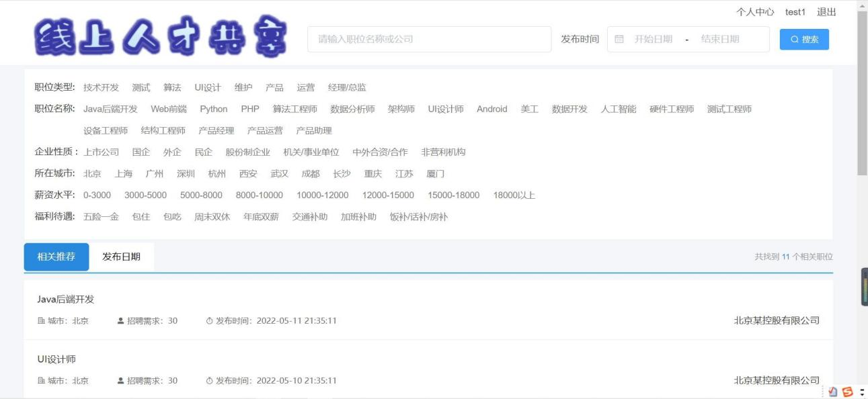This screenshot has width=868, height=399.
Task: Select 结构工程师 job name filter
Action: [163, 131]
